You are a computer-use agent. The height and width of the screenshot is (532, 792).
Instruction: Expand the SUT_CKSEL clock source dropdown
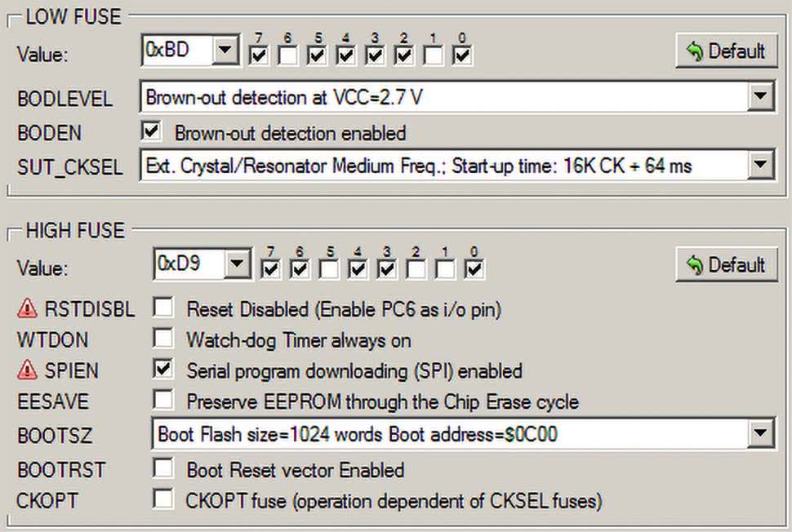tap(760, 166)
